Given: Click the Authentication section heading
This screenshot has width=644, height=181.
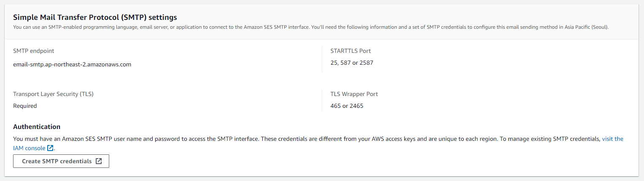Looking at the screenshot, I should click(37, 126).
